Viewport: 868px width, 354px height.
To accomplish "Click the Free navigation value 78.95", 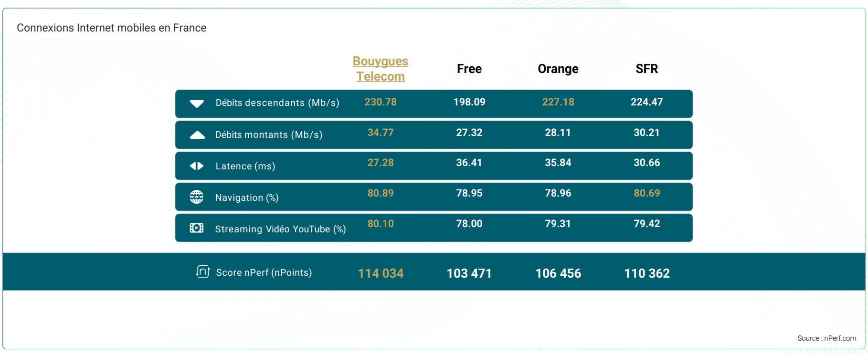I will [469, 193].
